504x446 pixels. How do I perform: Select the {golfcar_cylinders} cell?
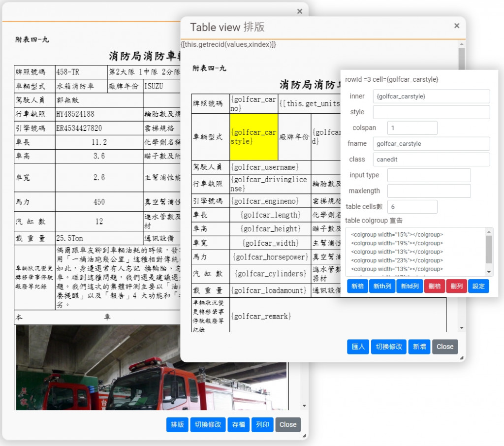pyautogui.click(x=270, y=274)
